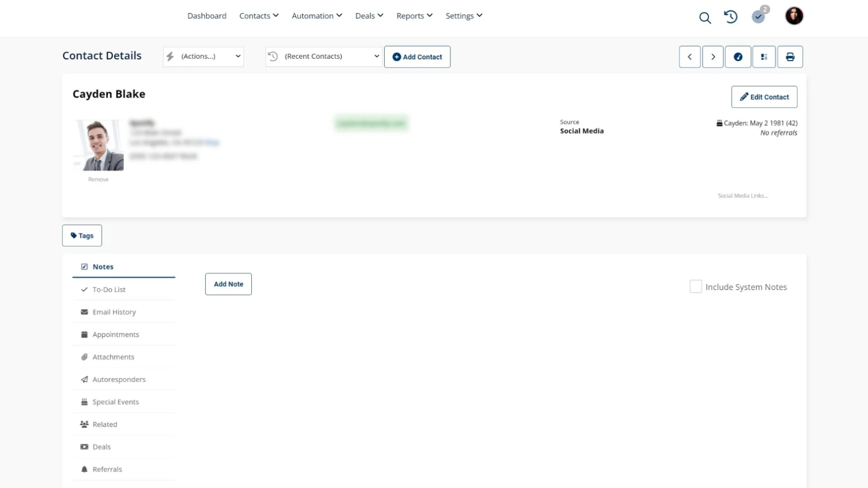The image size is (868, 488).
Task: Expand the Automation menu
Action: tap(317, 16)
